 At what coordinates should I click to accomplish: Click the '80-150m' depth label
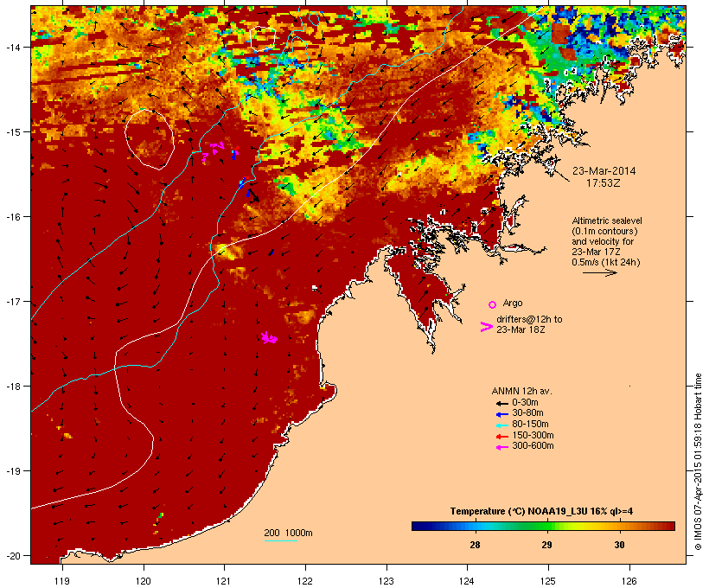530,425
